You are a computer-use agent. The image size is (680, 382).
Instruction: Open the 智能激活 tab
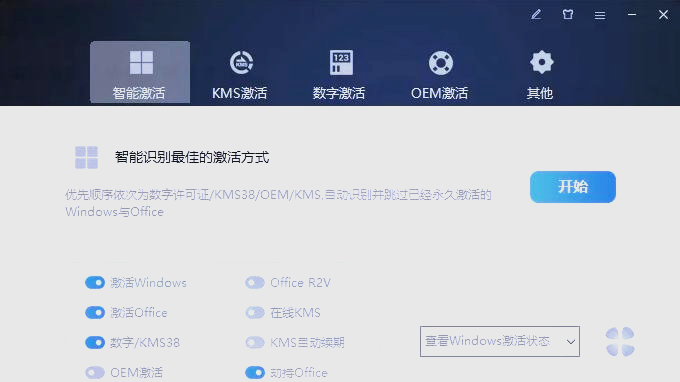(140, 72)
